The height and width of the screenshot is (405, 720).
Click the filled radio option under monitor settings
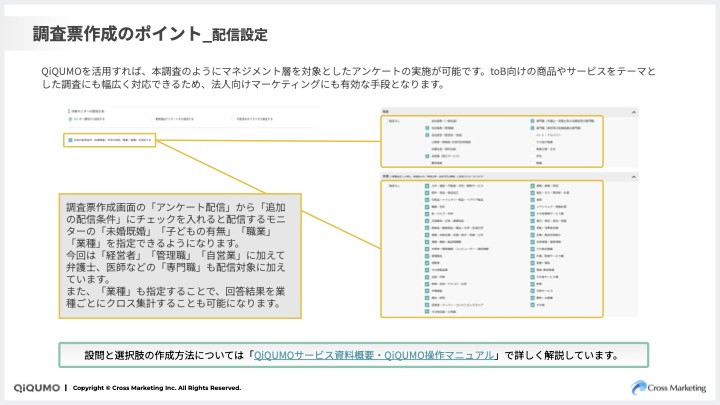[70, 119]
